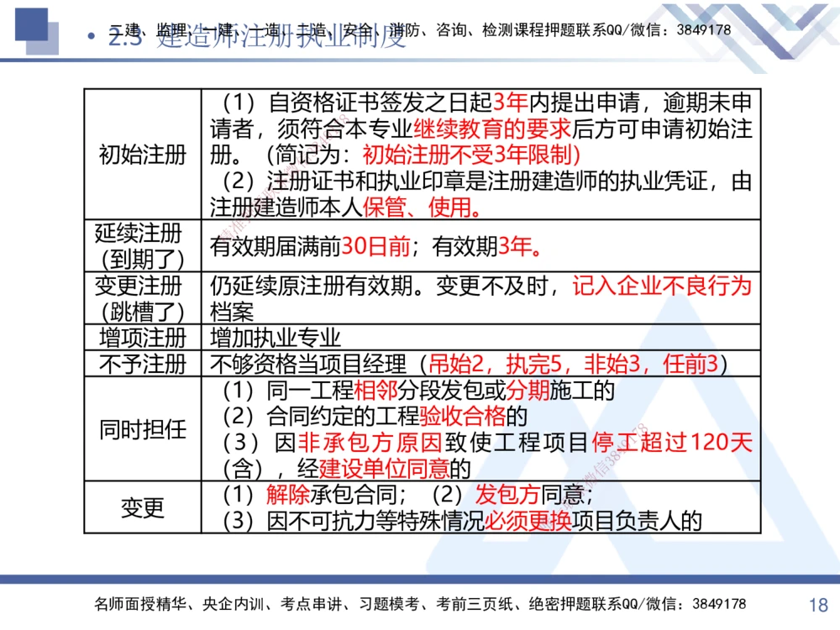Expand the 变更注册（跳槽了）row

[141, 297]
